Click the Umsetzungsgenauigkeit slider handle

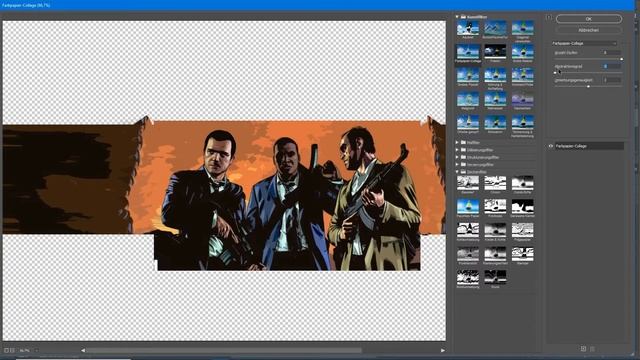[x=588, y=87]
